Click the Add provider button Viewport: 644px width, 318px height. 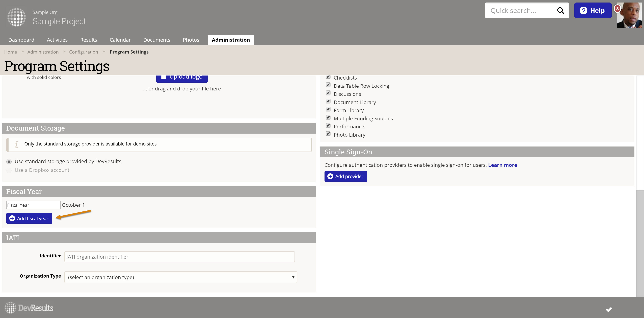[x=345, y=176]
